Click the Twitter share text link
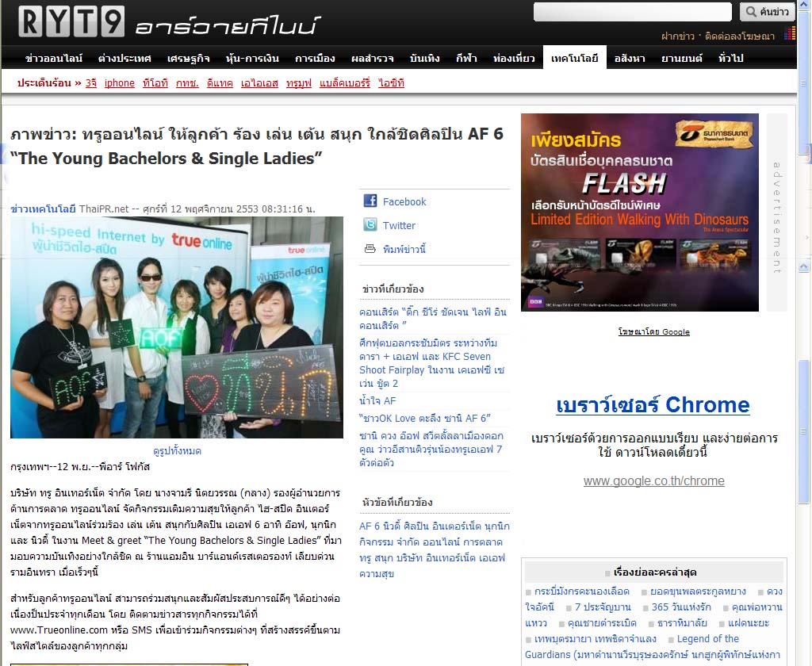The height and width of the screenshot is (666, 812). pyautogui.click(x=399, y=225)
